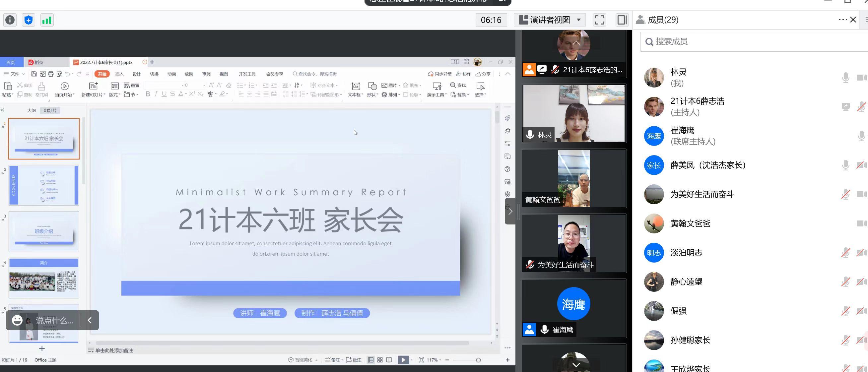Select 林灵 video tile
The height and width of the screenshot is (372, 868).
click(x=574, y=113)
